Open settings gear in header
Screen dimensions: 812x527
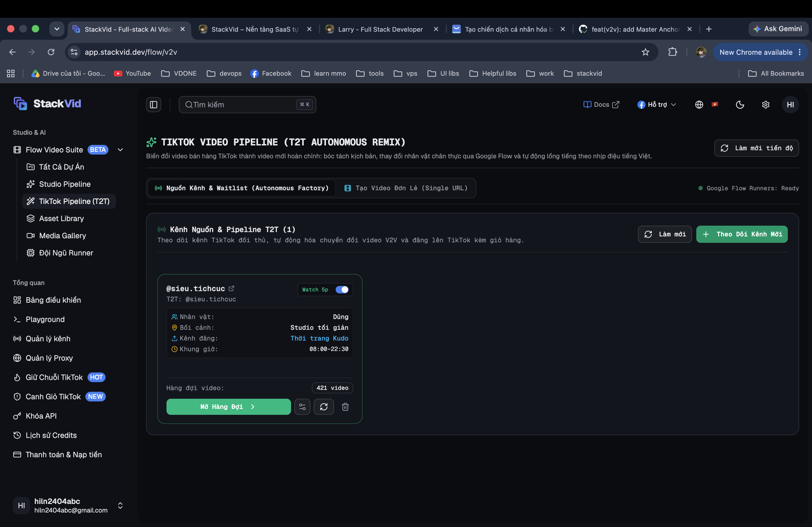click(x=766, y=105)
